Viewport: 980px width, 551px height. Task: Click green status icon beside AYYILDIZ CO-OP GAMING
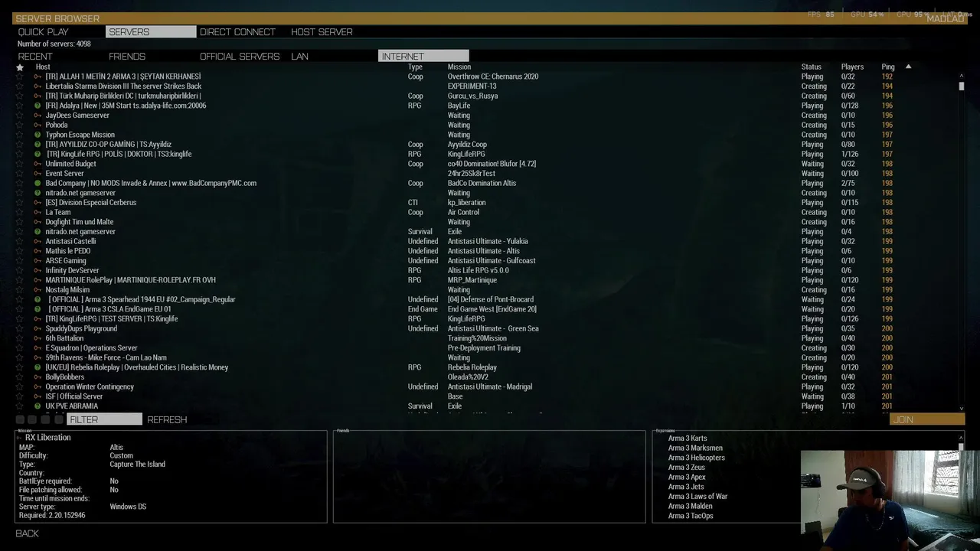[x=38, y=145]
